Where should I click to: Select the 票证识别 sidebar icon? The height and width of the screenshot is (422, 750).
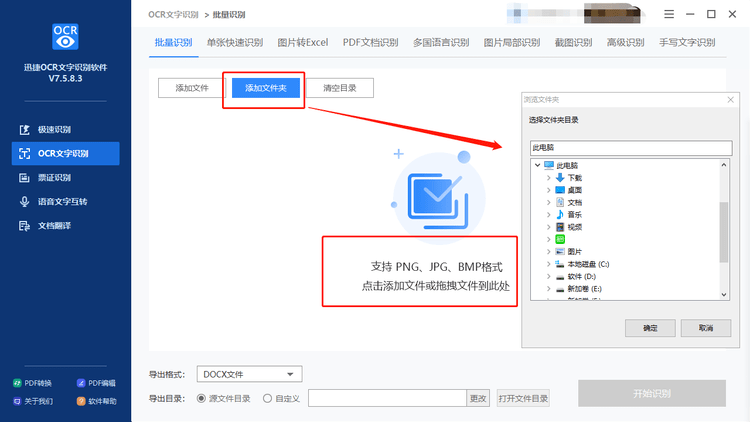pos(24,178)
